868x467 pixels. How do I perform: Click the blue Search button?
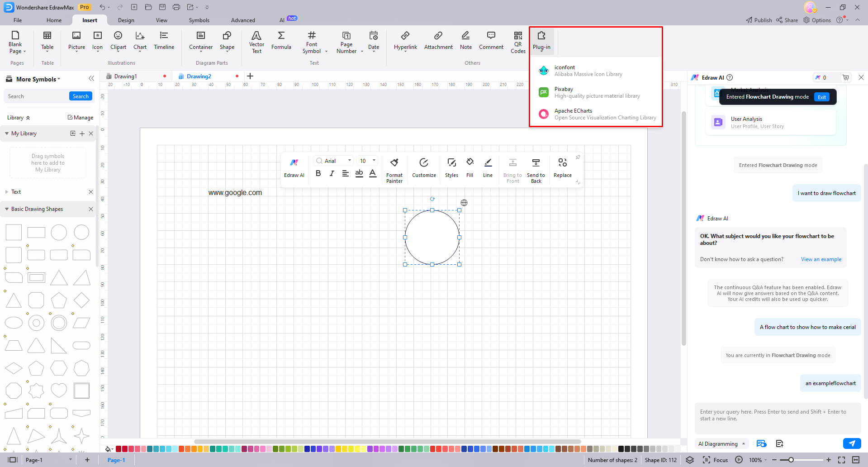pos(81,96)
